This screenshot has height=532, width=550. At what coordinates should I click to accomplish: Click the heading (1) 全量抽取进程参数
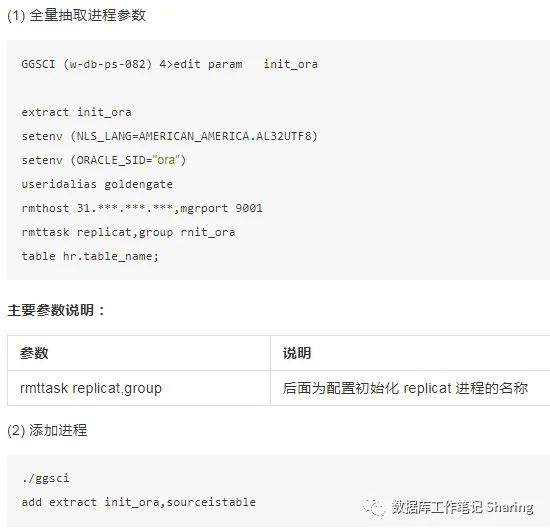click(x=76, y=15)
